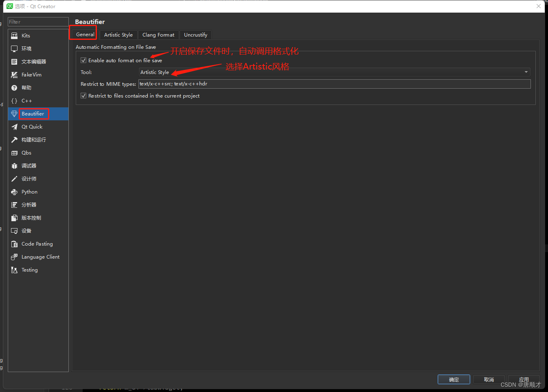
Task: Click the Restrict to MIME types field
Action: click(x=335, y=84)
